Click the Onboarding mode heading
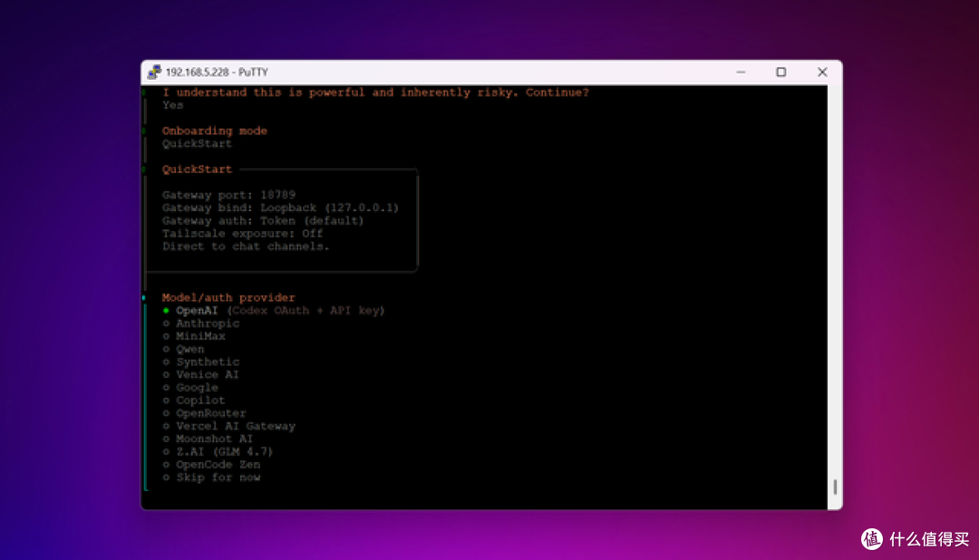The image size is (979, 560). click(215, 130)
